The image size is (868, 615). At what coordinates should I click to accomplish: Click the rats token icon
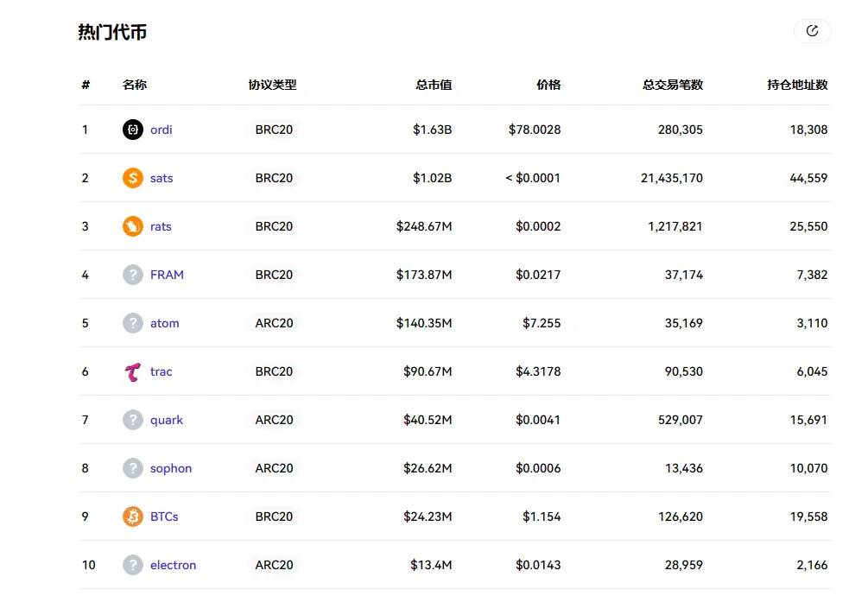coord(133,226)
